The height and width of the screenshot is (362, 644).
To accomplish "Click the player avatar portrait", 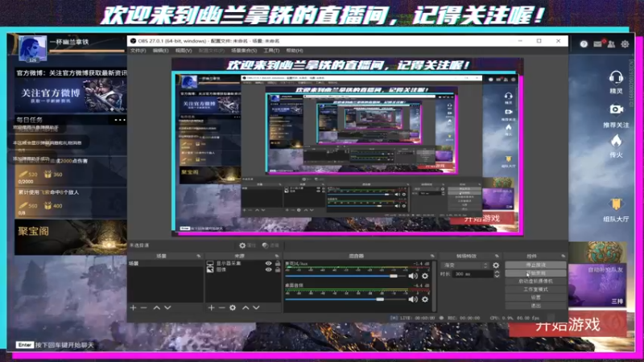I will click(33, 49).
